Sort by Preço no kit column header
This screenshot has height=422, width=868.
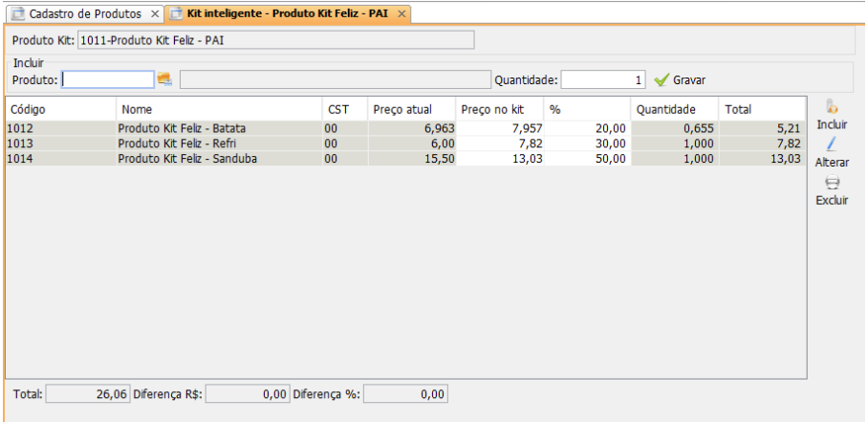499,109
